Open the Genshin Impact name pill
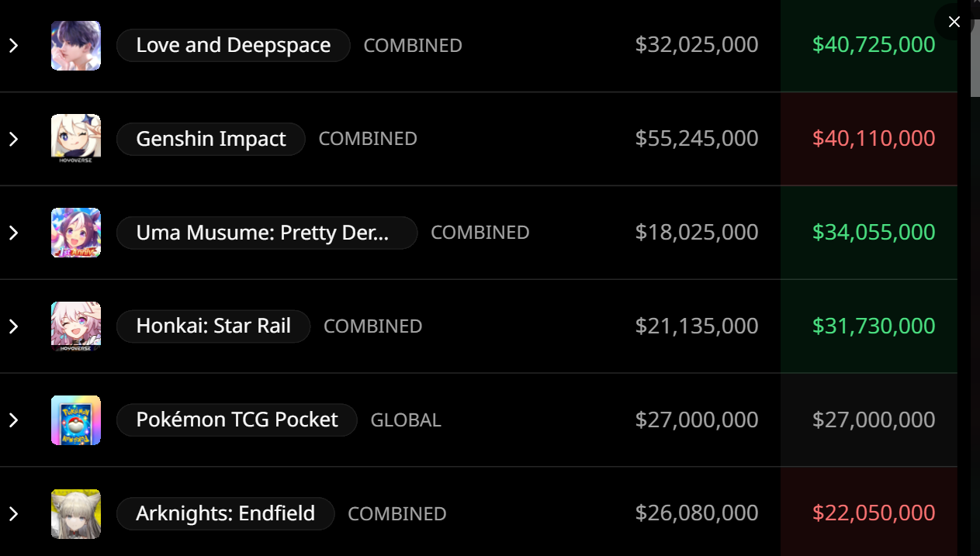 (x=211, y=139)
